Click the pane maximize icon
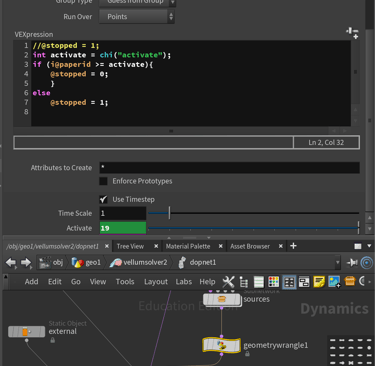The height and width of the screenshot is (366, 375). pyautogui.click(x=358, y=246)
